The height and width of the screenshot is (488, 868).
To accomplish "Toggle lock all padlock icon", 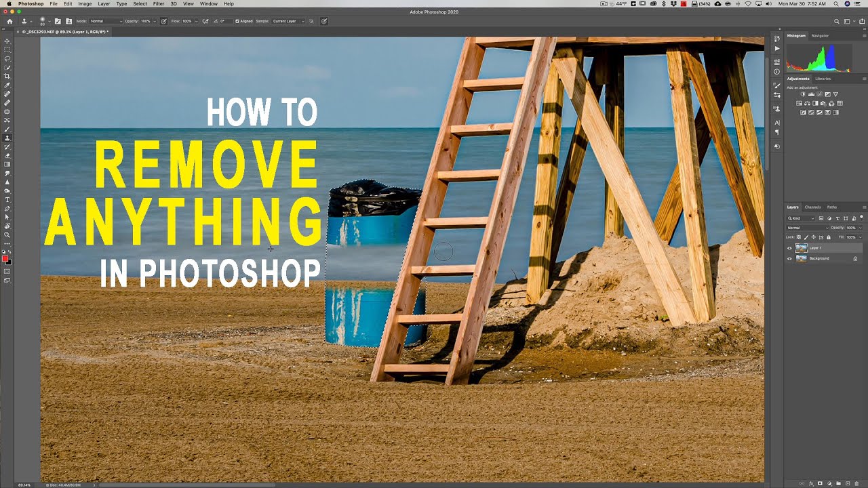I will pos(829,237).
